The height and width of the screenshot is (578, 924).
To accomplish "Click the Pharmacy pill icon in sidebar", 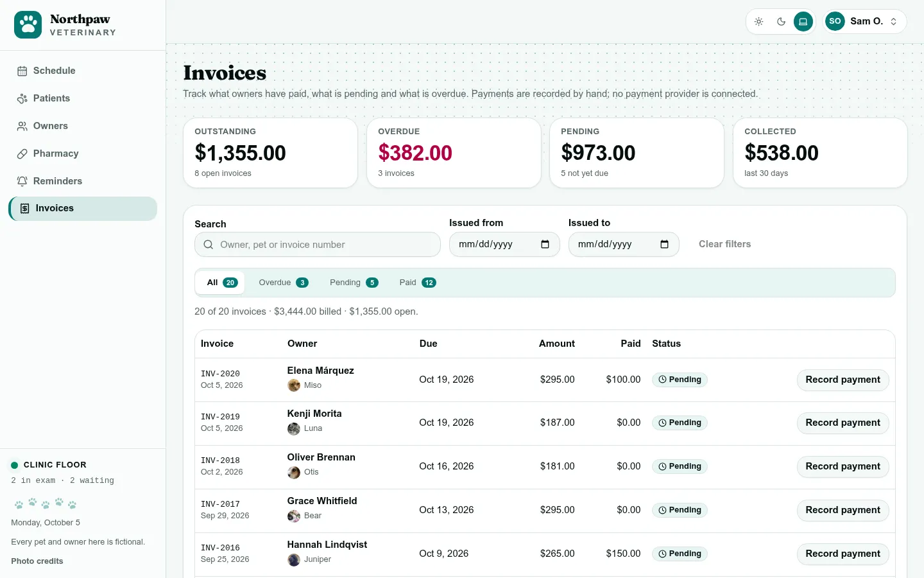I will (x=22, y=154).
